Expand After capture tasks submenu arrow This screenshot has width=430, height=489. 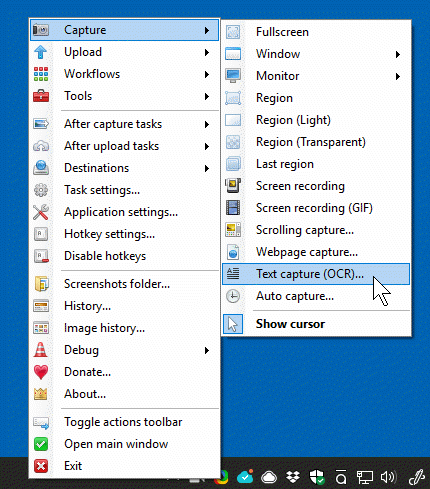pyautogui.click(x=207, y=124)
